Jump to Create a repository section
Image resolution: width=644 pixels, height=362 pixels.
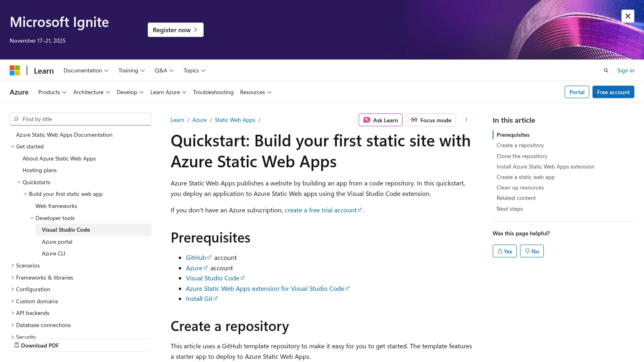tap(520, 145)
